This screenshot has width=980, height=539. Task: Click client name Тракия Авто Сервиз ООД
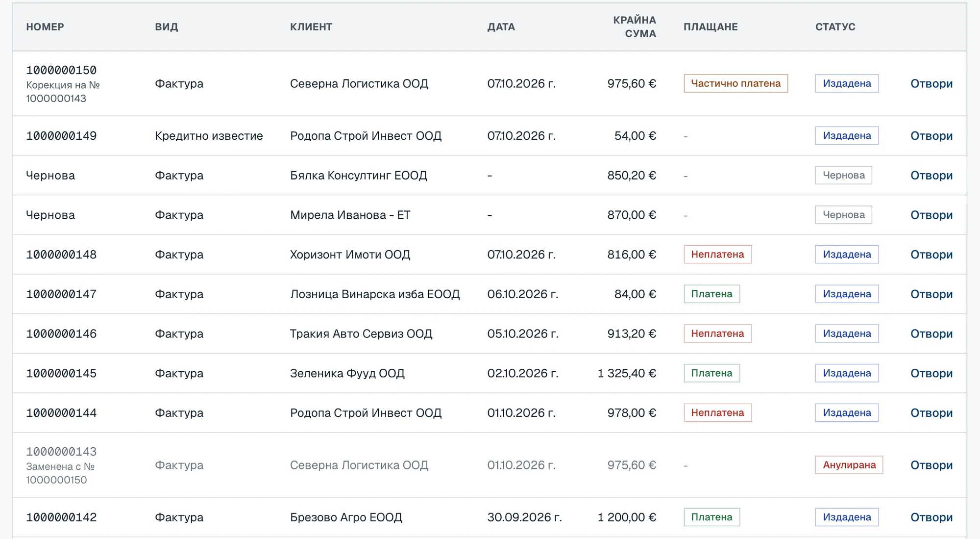[x=361, y=334]
